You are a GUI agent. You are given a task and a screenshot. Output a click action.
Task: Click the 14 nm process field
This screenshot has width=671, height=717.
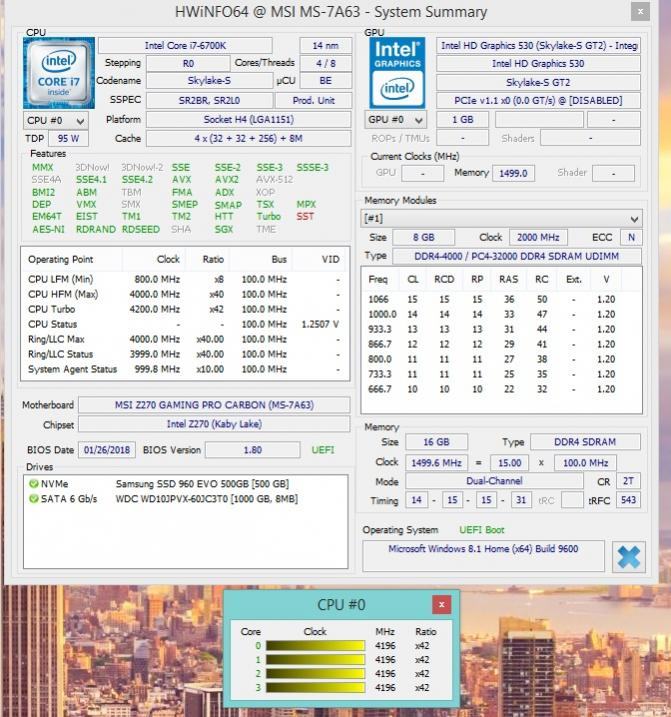[326, 46]
